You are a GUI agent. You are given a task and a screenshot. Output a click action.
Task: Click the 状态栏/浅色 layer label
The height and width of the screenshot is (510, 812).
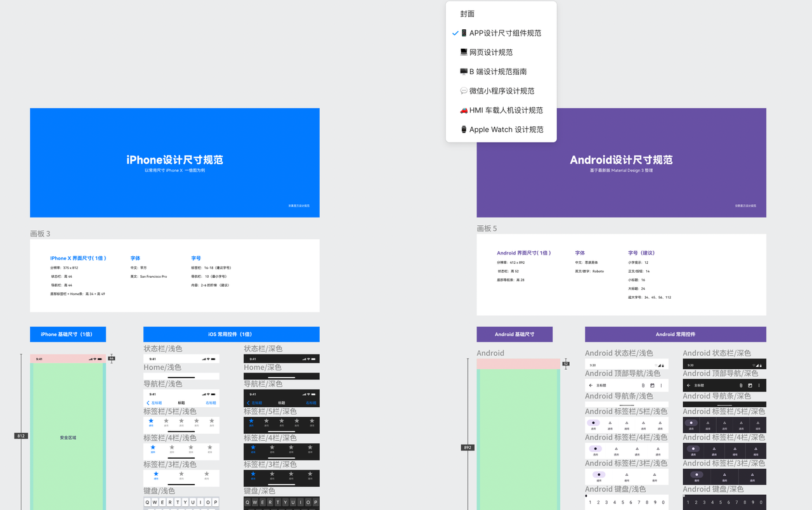pos(162,349)
